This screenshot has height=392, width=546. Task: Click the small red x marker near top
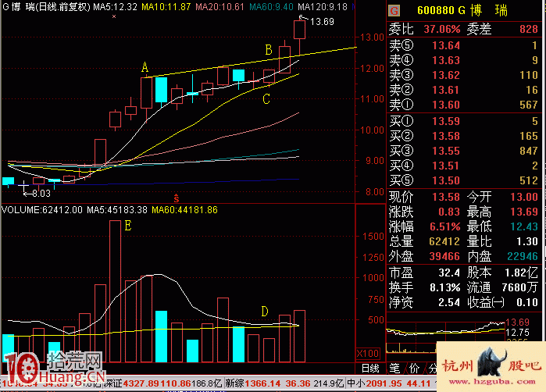pos(115,16)
